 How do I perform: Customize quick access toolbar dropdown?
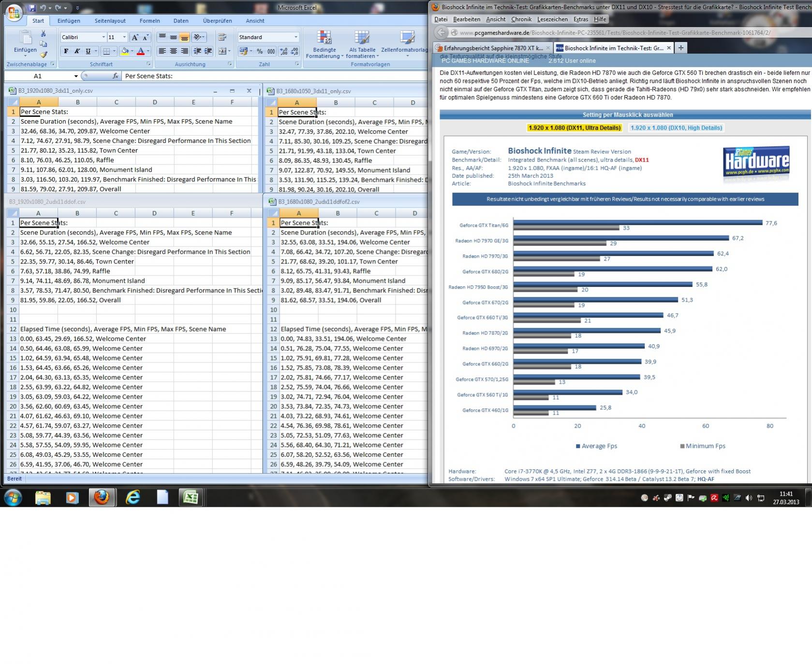click(x=77, y=8)
